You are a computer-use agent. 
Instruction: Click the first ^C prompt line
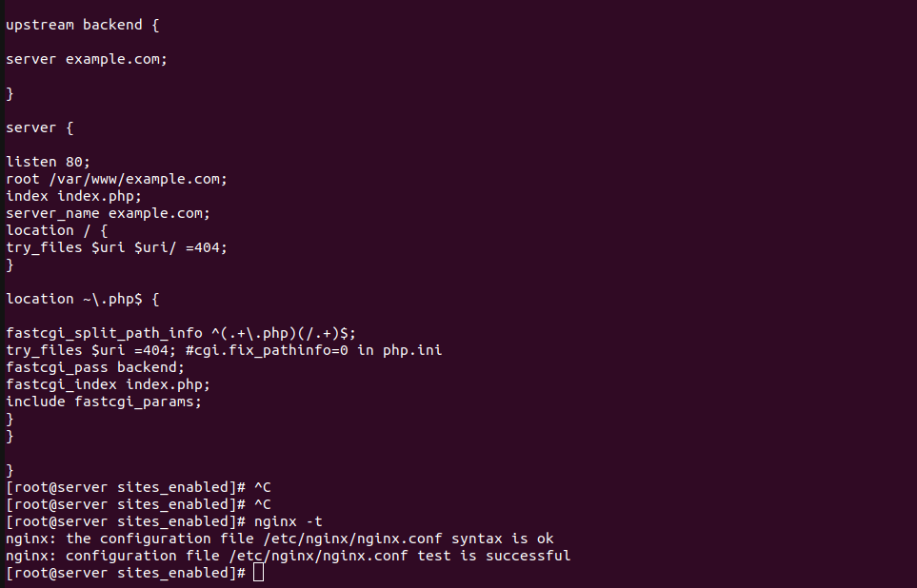139,487
